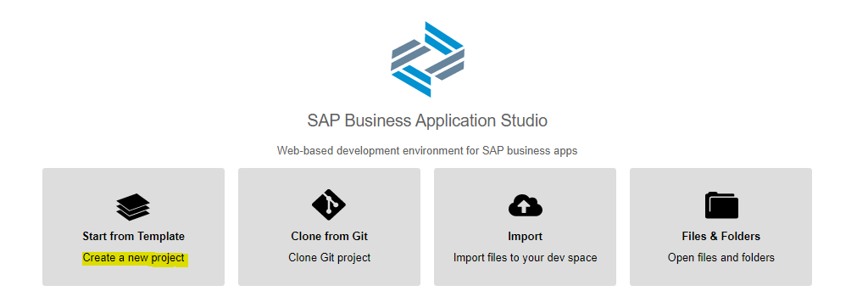Open the Start from Template card
Screen dimensions: 868x308
coord(133,227)
